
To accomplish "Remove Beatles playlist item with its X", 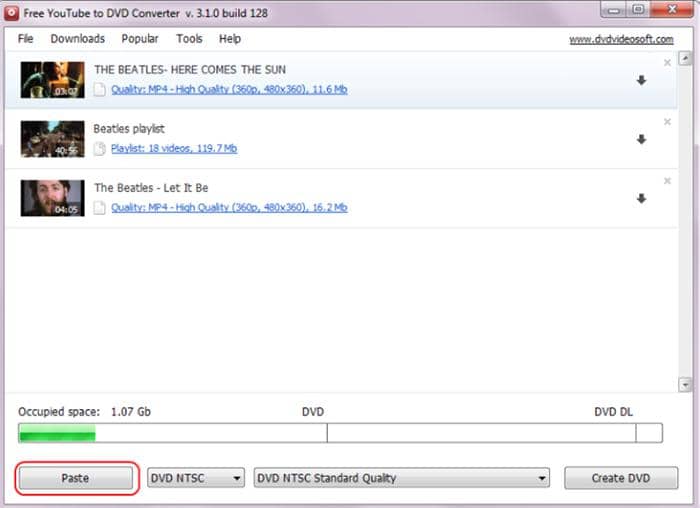I will pos(667,122).
